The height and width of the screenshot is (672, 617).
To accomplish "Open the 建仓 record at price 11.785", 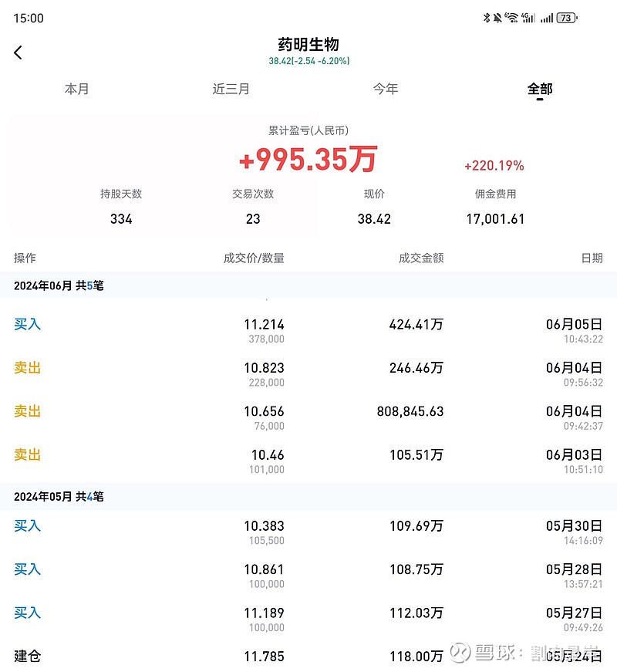I will point(308,657).
